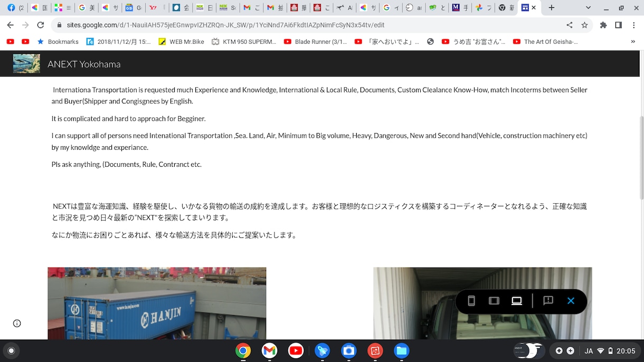Switch preview to tablet view
The image size is (644, 362).
click(x=494, y=301)
